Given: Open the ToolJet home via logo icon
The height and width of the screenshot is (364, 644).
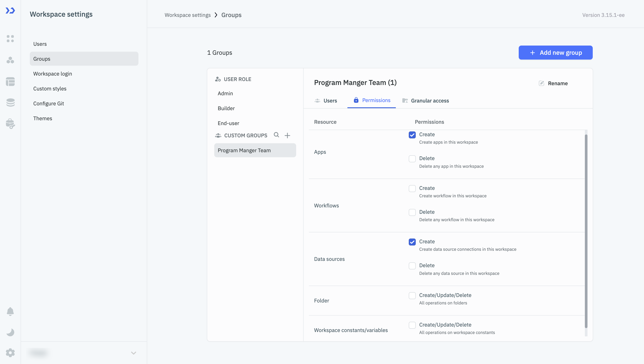Looking at the screenshot, I should click(10, 11).
